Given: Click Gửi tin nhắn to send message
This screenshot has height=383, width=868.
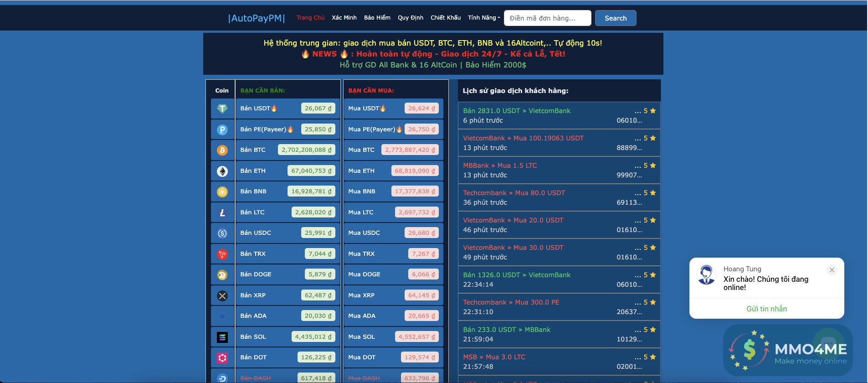Looking at the screenshot, I should 766,309.
